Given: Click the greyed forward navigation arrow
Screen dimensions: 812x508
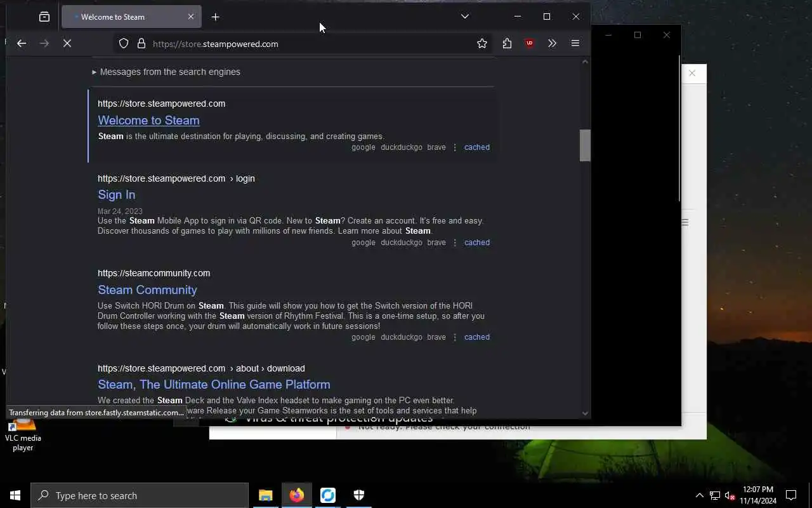Looking at the screenshot, I should (x=44, y=43).
